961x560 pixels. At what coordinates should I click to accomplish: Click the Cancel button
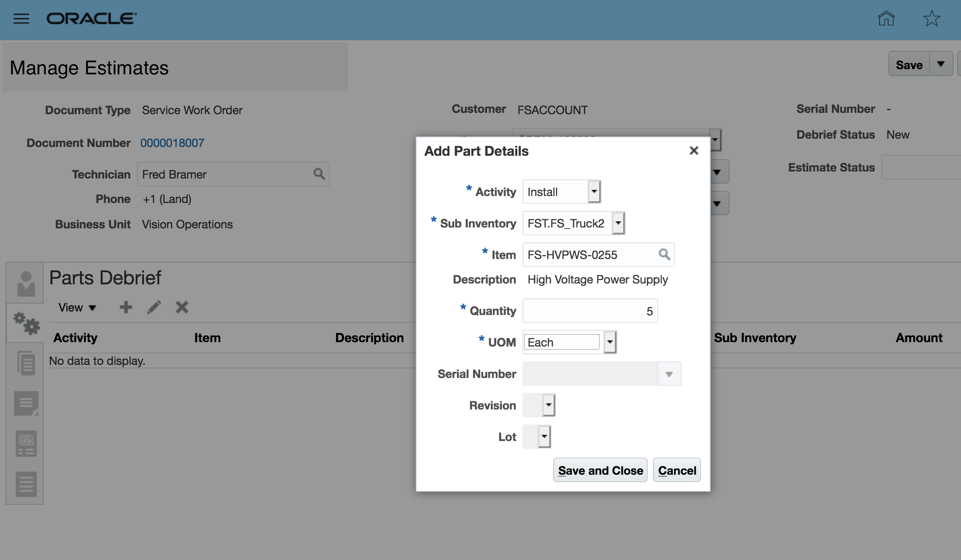click(x=677, y=470)
